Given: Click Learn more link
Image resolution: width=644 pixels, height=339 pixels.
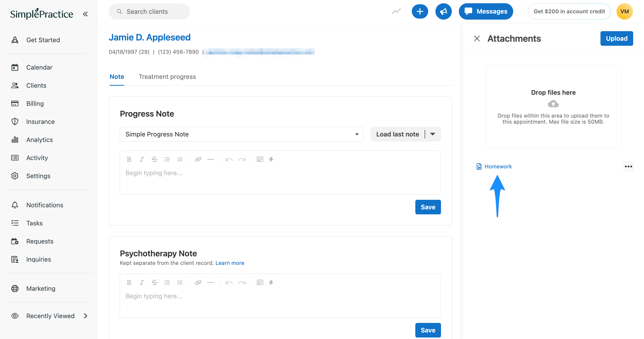Looking at the screenshot, I should [x=230, y=263].
